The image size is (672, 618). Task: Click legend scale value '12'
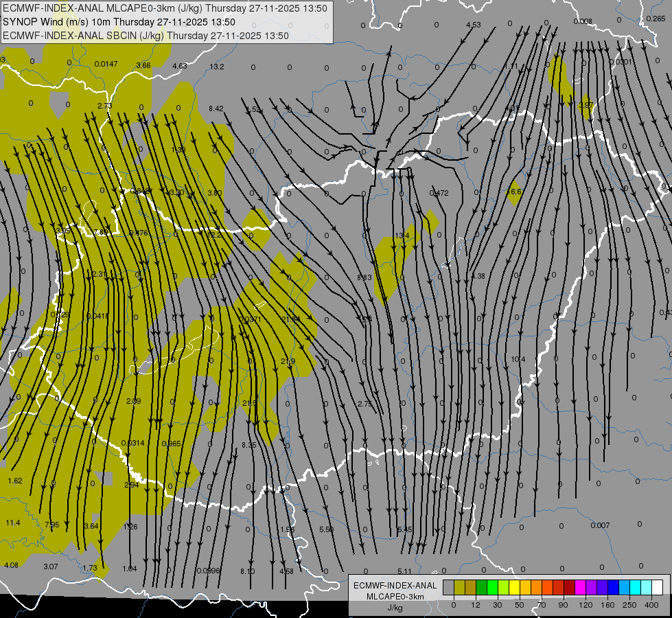tap(475, 605)
